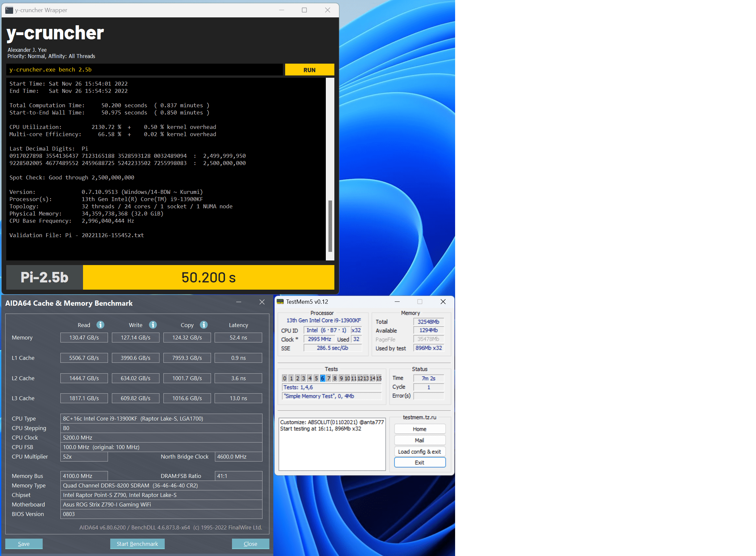Click the BIOS Version value 0803
This screenshot has height=556, width=756.
pos(161,514)
